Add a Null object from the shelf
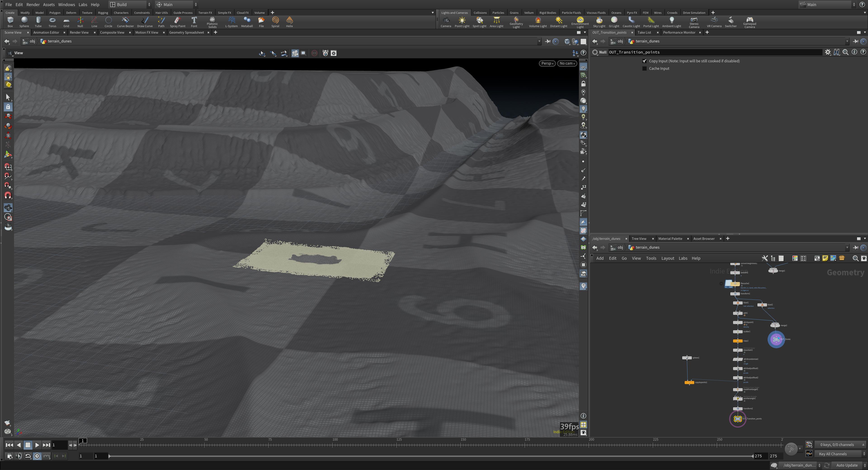 pyautogui.click(x=80, y=22)
